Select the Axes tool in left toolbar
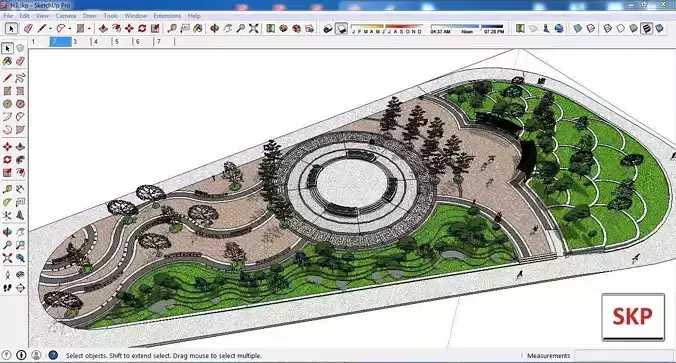The width and height of the screenshot is (676, 363). [7, 215]
